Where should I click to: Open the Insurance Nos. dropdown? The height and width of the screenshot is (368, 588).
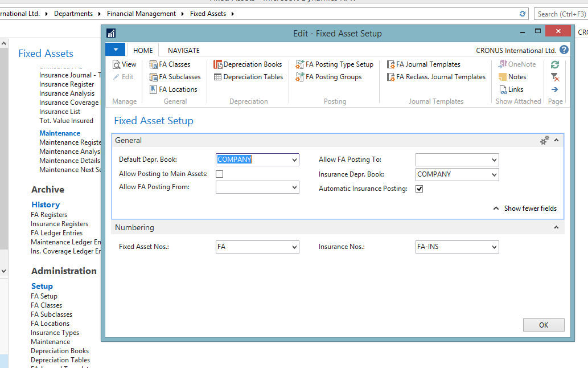pyautogui.click(x=494, y=247)
